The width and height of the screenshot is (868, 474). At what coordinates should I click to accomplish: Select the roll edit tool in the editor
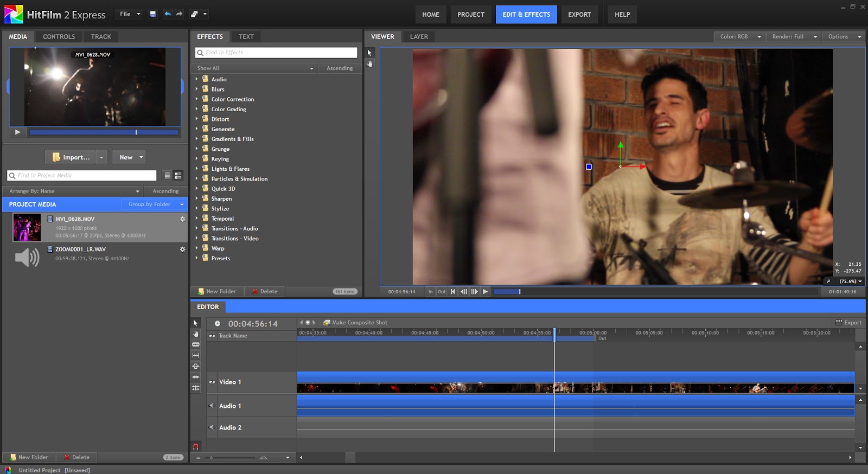(196, 388)
